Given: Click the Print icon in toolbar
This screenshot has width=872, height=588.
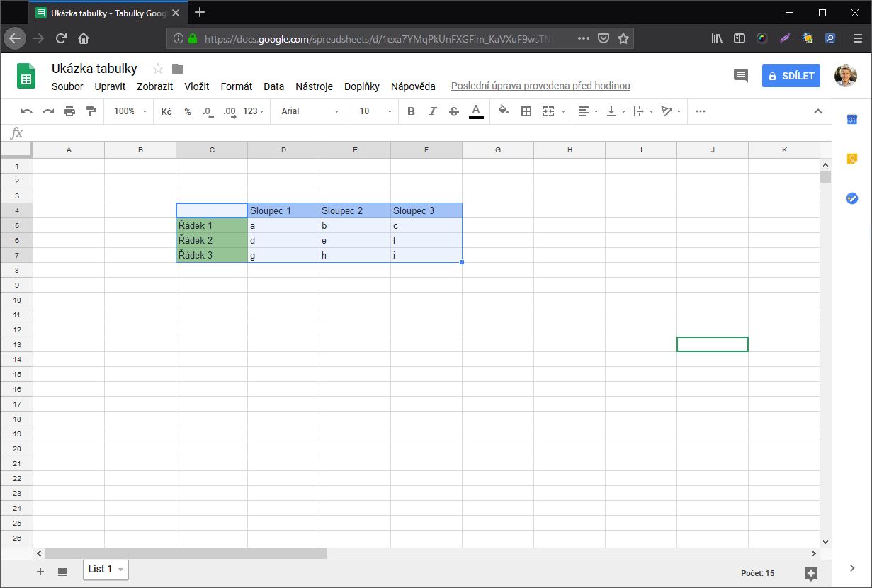Looking at the screenshot, I should pos(69,111).
